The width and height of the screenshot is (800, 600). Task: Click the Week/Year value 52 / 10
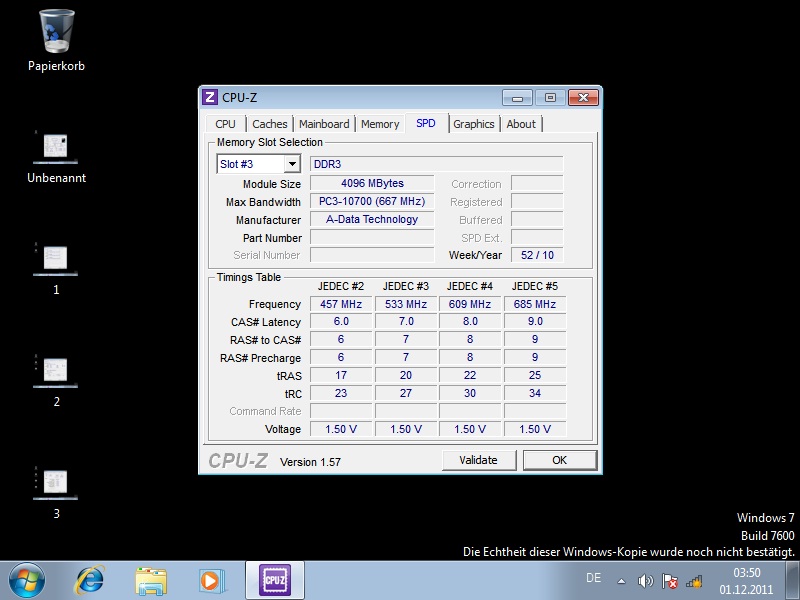coord(537,255)
